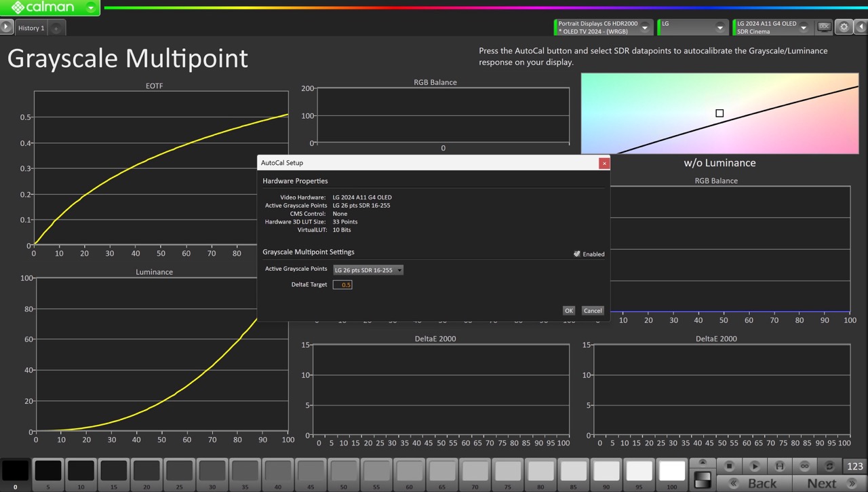Click the Grayscale Multipoint Settings header

[309, 252]
